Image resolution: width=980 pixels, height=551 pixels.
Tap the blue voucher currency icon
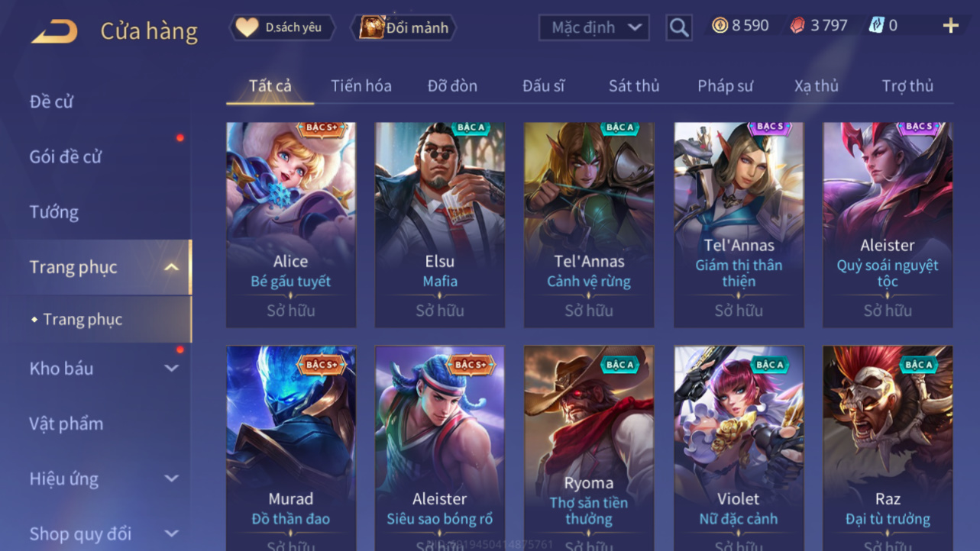point(876,25)
